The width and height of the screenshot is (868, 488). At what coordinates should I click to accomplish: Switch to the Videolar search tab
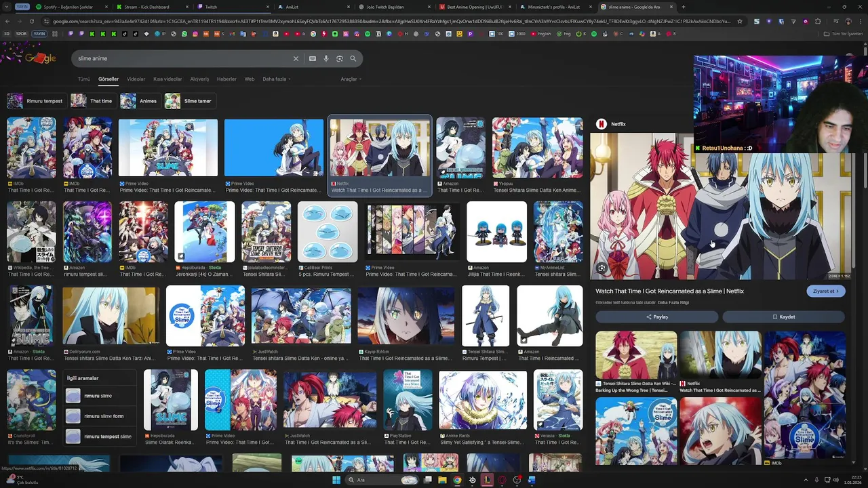136,79
